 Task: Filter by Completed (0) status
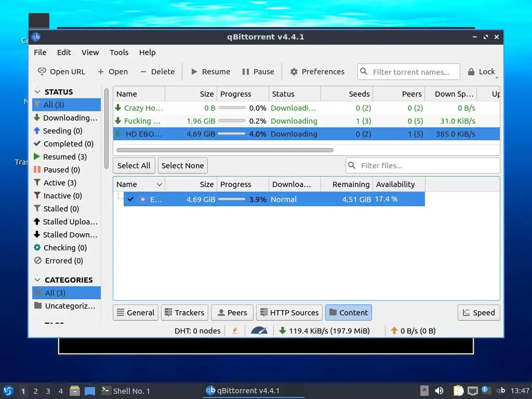click(66, 144)
